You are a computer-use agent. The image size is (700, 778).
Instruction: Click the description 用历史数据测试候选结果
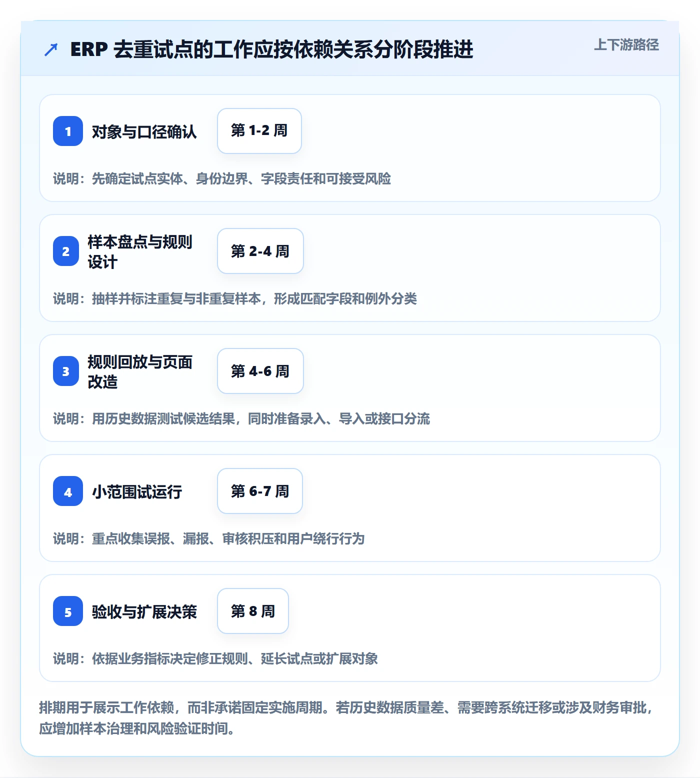tap(241, 418)
